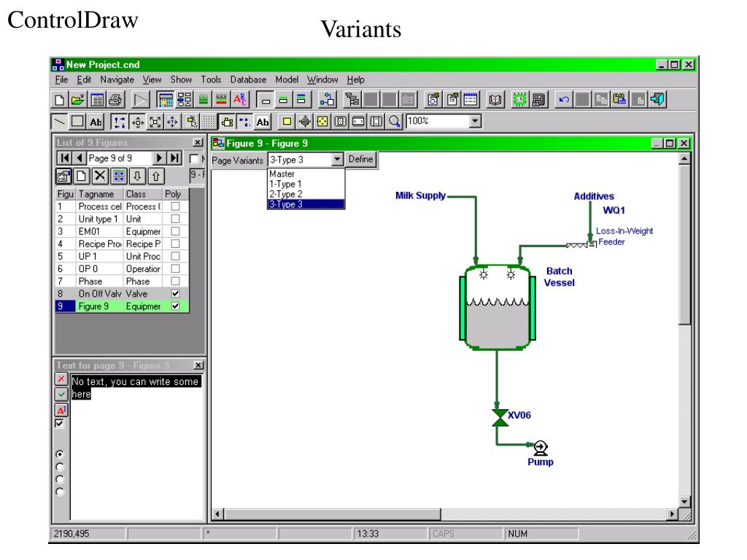The width and height of the screenshot is (747, 560).
Task: Click the magnifying glass zoom icon
Action: [x=395, y=122]
